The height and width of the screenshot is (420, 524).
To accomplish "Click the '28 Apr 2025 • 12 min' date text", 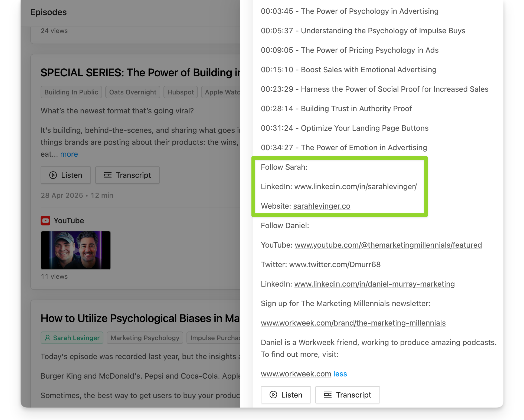I will tap(77, 195).
